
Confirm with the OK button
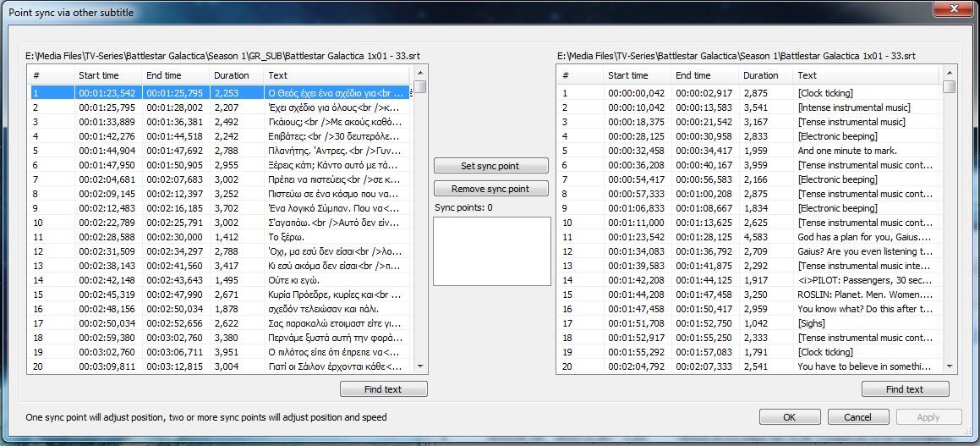pos(790,416)
